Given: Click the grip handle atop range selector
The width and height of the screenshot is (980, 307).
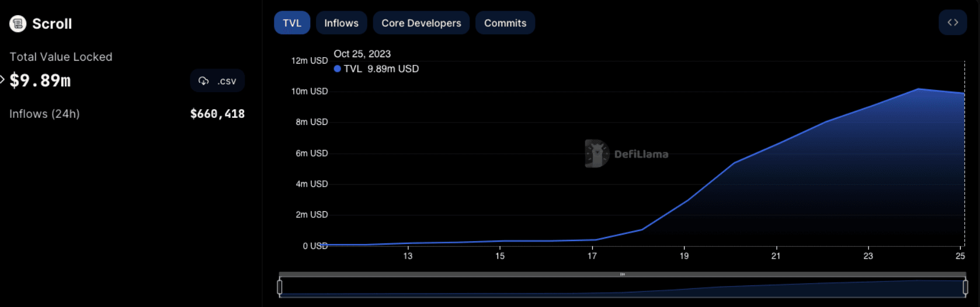Looking at the screenshot, I should click(623, 274).
